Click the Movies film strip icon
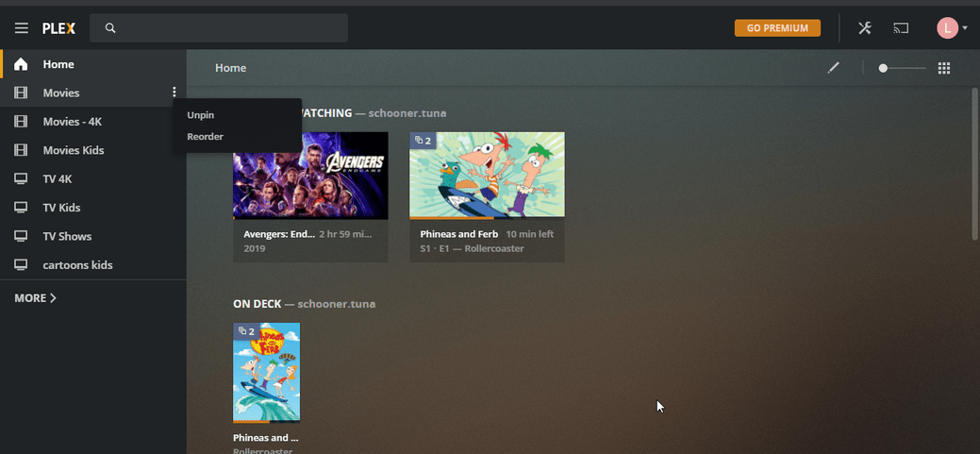This screenshot has height=454, width=980. [x=21, y=93]
